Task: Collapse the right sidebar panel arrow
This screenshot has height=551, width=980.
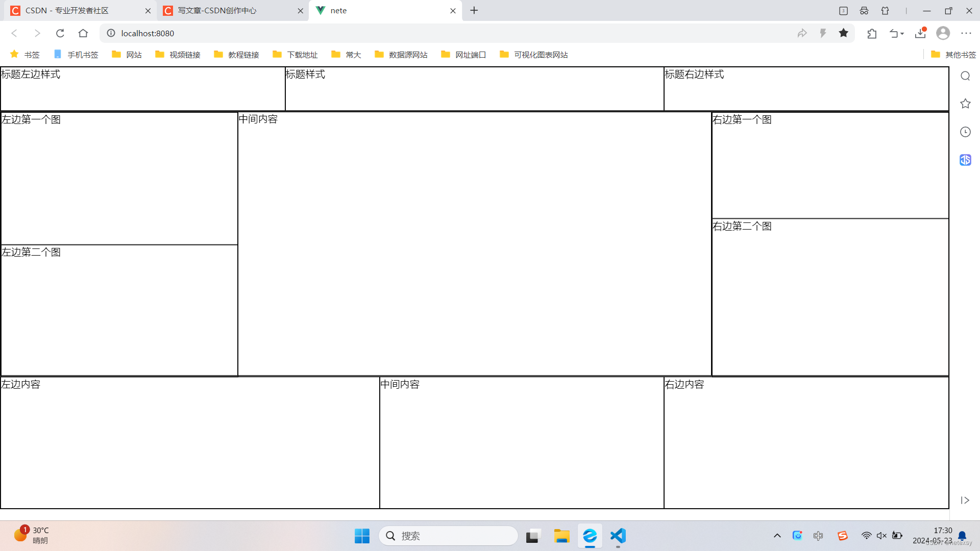Action: click(965, 500)
